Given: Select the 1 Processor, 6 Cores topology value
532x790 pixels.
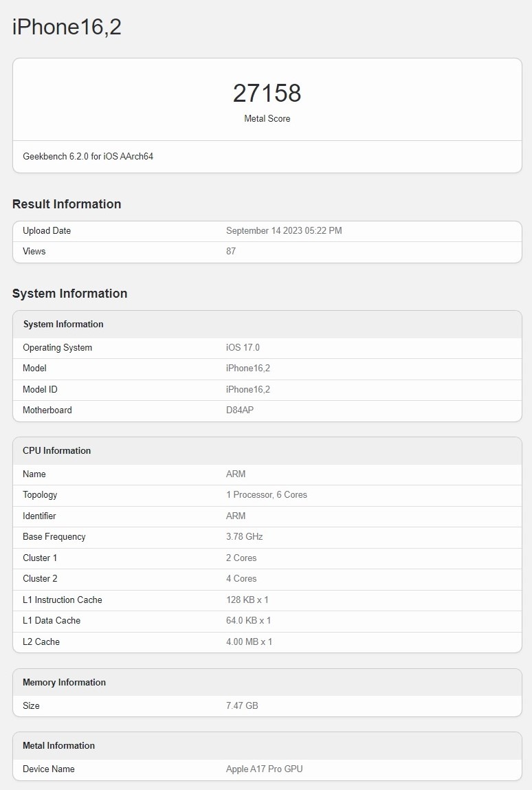Looking at the screenshot, I should (266, 495).
